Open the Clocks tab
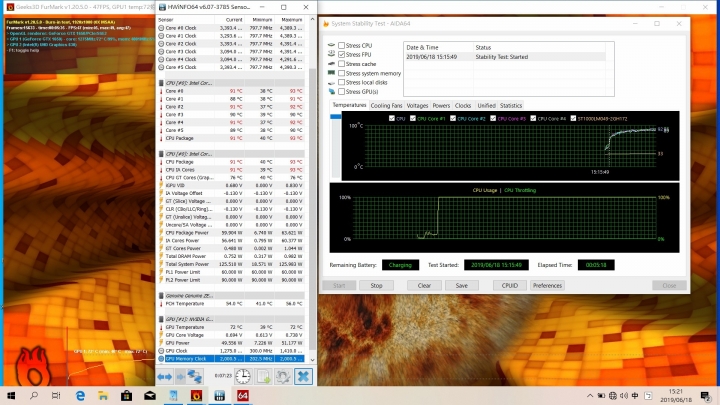Image resolution: width=720 pixels, height=405 pixels. coord(463,106)
